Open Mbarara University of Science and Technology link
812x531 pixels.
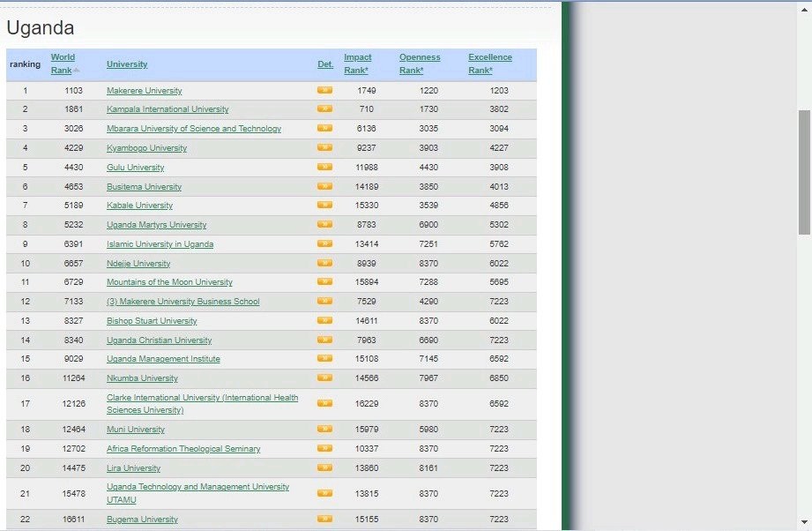click(194, 129)
